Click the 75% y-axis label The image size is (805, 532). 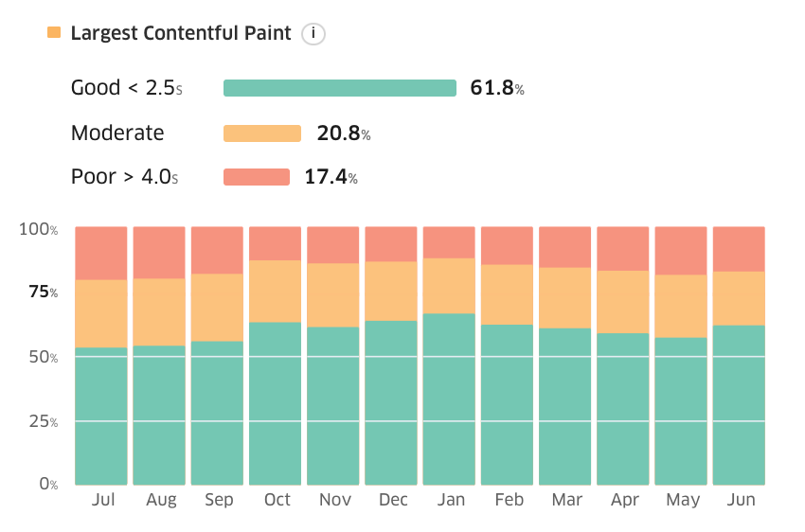click(x=44, y=292)
